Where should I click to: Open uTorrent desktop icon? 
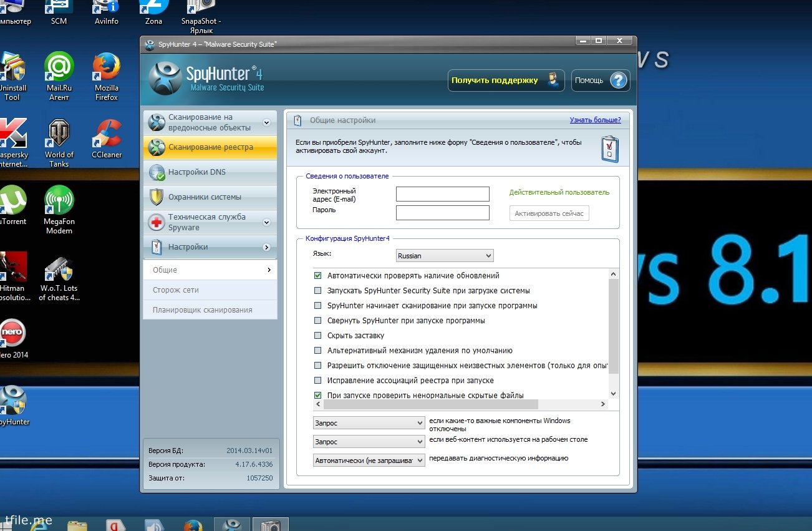12,205
